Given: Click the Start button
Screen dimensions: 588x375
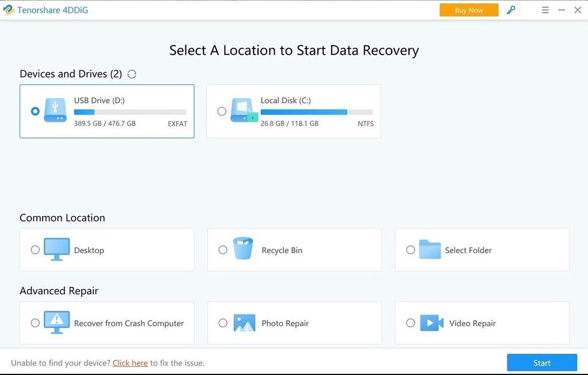Looking at the screenshot, I should click(542, 363).
